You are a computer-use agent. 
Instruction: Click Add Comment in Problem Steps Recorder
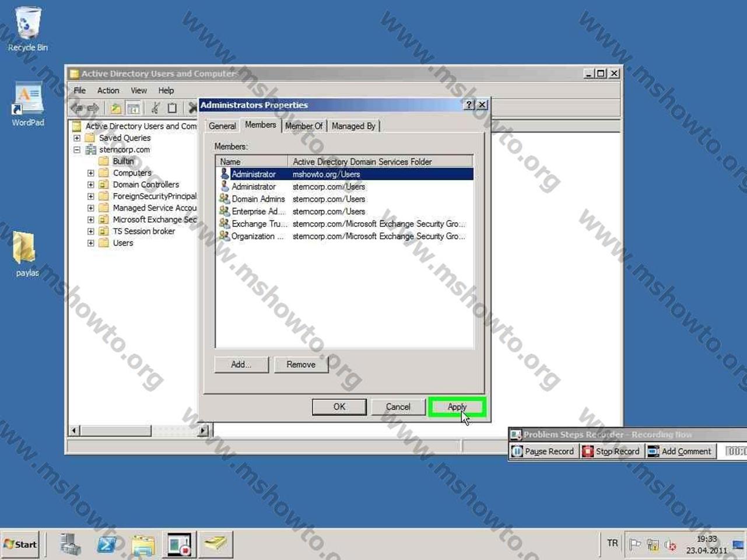[x=680, y=452]
